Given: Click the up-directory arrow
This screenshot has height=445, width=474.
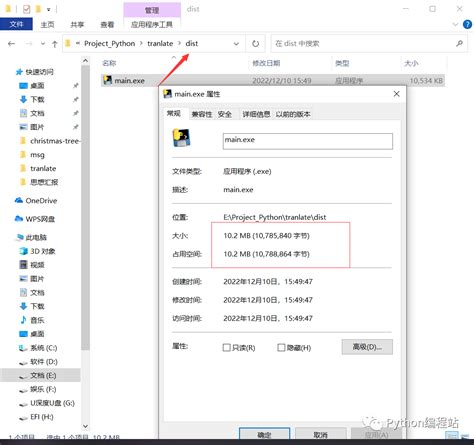Looking at the screenshot, I should tap(55, 44).
